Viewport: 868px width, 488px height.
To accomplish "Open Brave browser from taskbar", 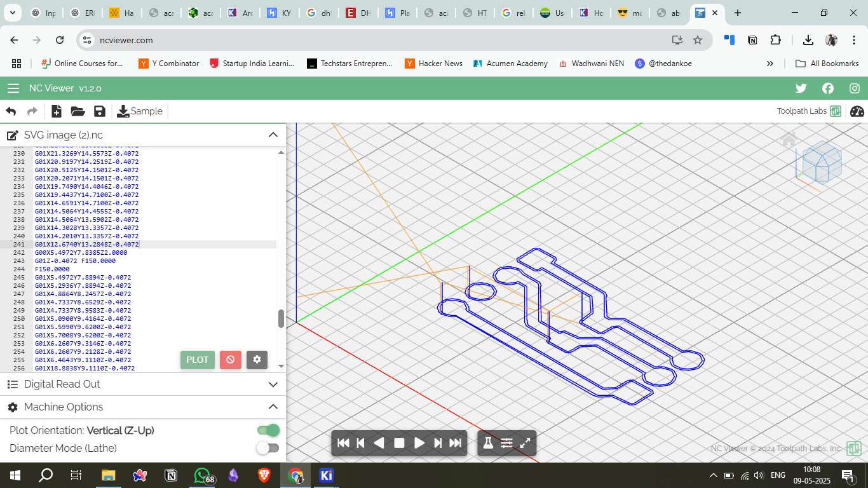I will tap(264, 475).
